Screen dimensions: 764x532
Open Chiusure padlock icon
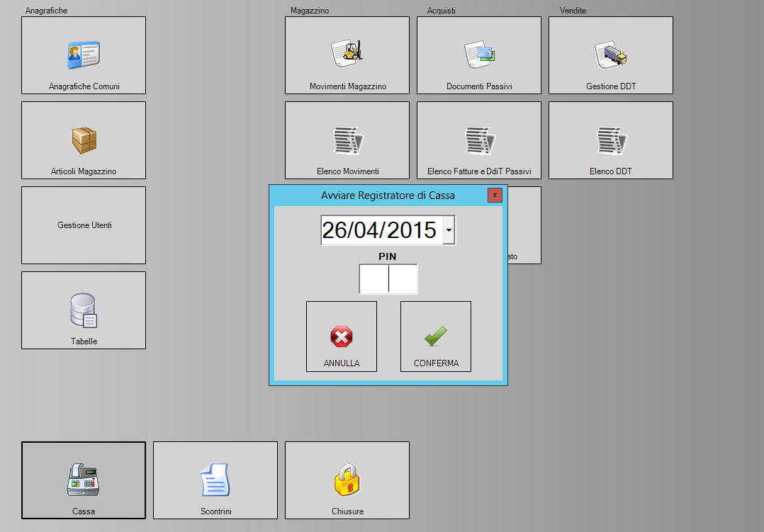[347, 480]
